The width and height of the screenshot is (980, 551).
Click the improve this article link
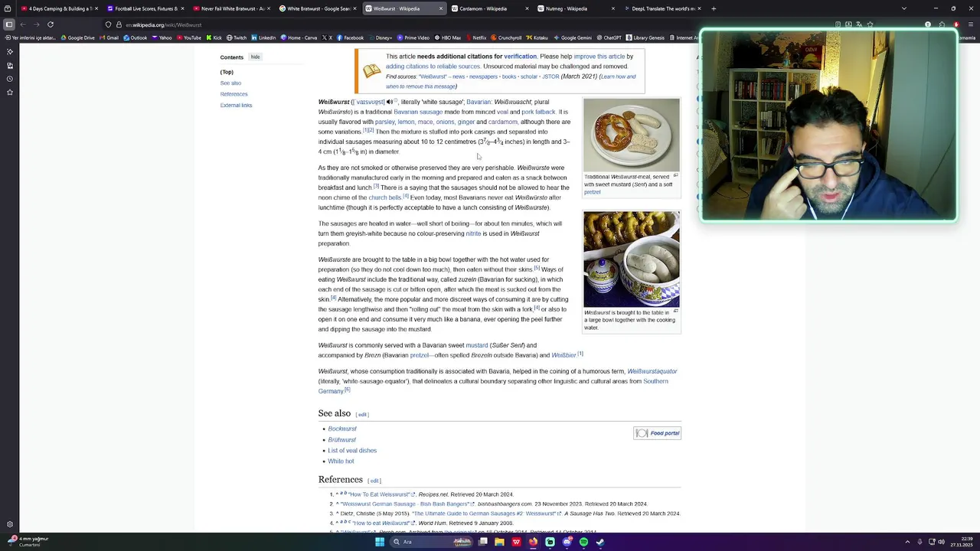pyautogui.click(x=599, y=56)
